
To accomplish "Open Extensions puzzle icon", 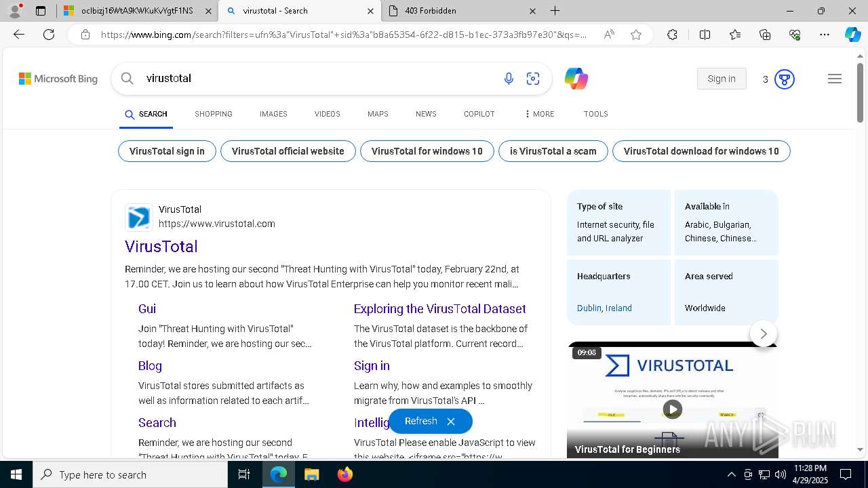I will click(672, 35).
